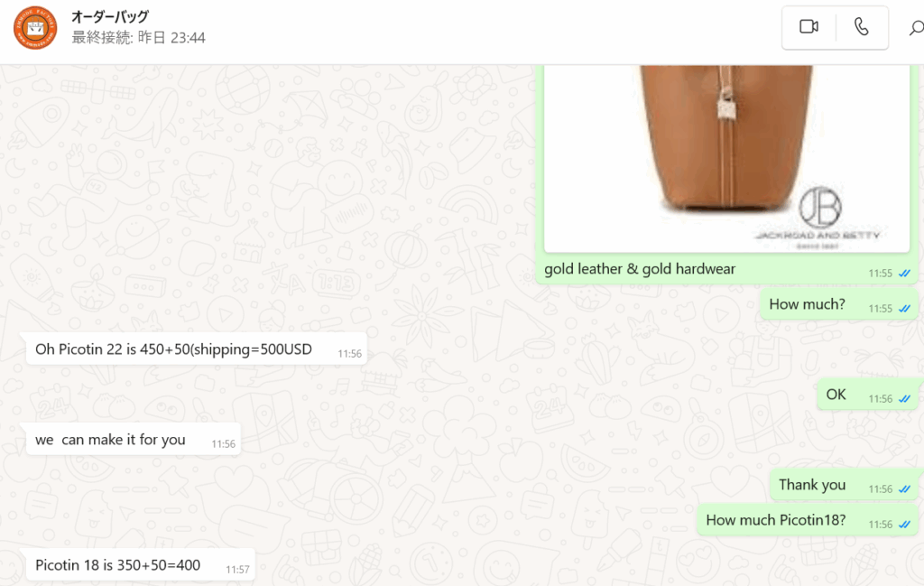
Task: Click the last seen status text
Action: pos(138,38)
